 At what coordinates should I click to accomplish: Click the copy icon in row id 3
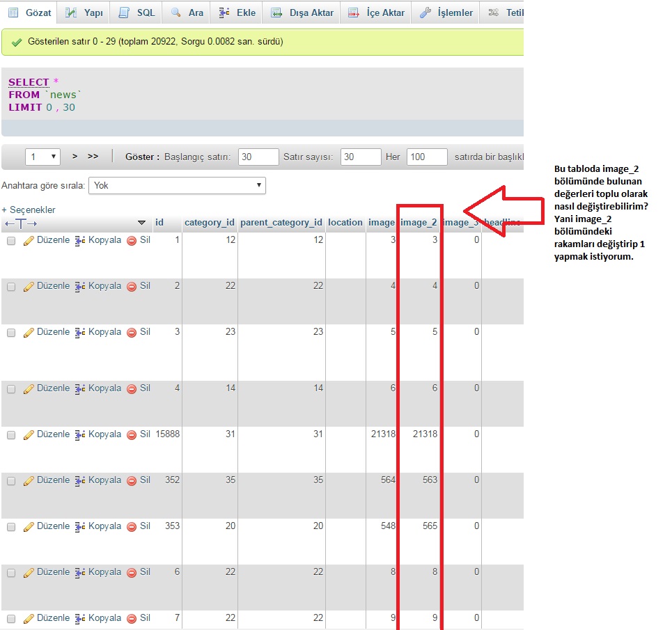click(x=79, y=332)
